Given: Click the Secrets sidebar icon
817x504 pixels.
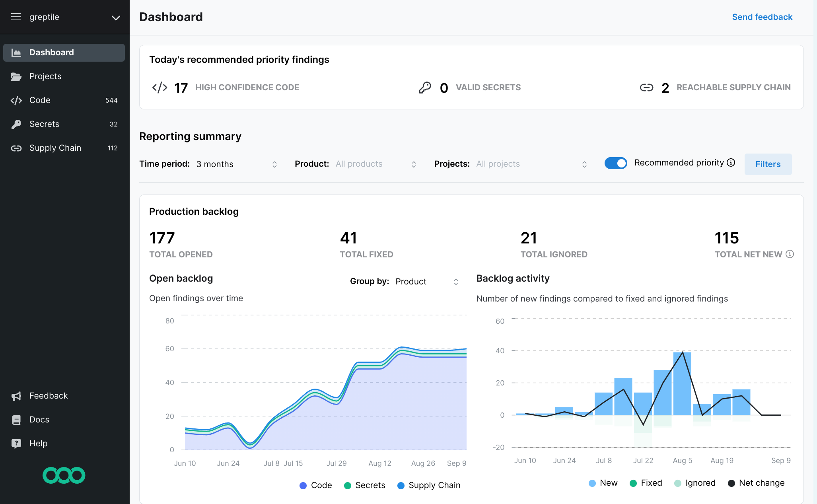Looking at the screenshot, I should click(x=16, y=124).
